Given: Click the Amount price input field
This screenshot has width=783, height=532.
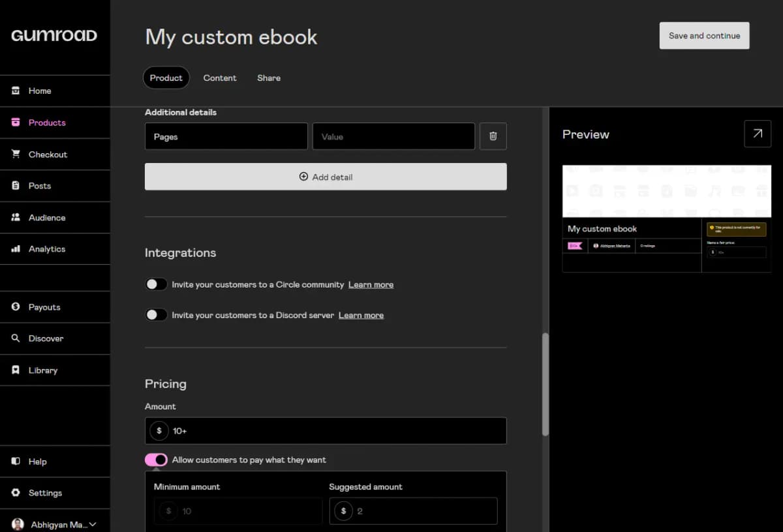Looking at the screenshot, I should (326, 431).
